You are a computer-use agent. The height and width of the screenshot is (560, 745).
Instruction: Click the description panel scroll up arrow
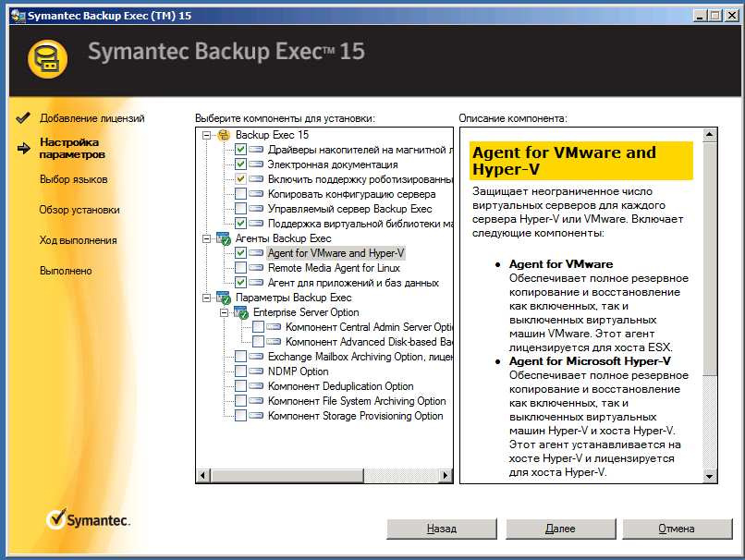click(709, 134)
